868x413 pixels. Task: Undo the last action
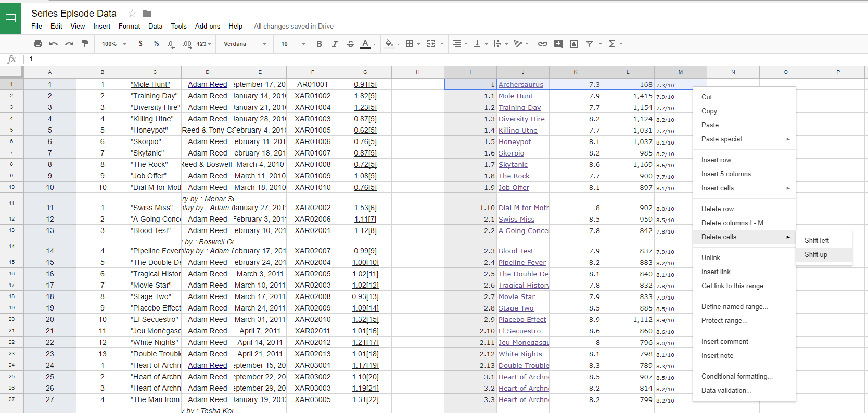point(53,44)
